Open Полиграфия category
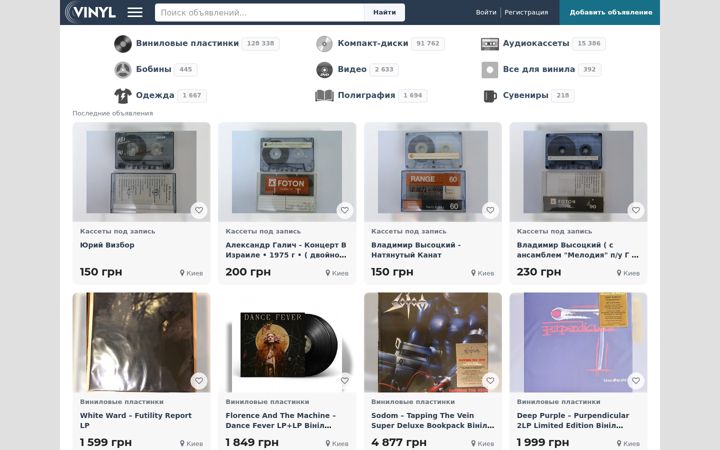The width and height of the screenshot is (720, 450). (x=366, y=96)
